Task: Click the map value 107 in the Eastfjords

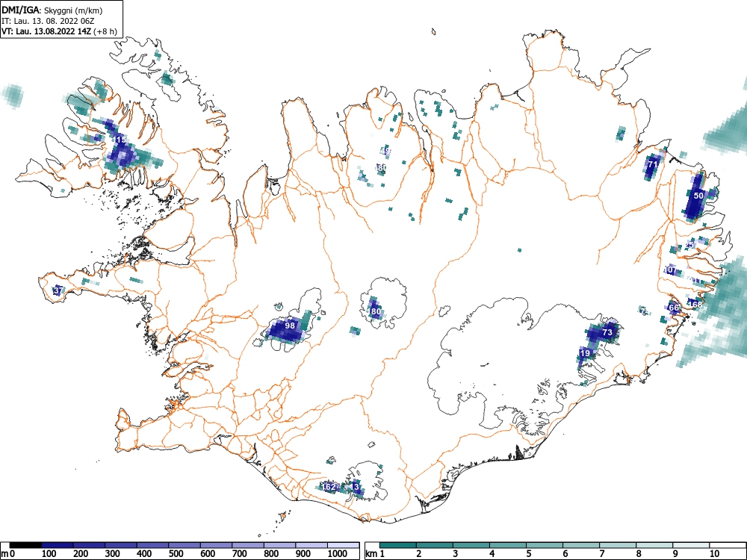Action: (669, 270)
